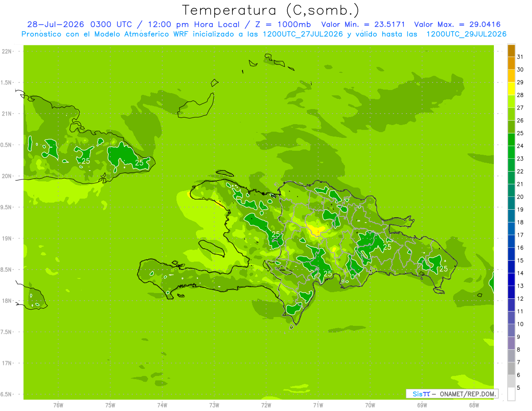Screen dimensions: 532x411
Task: Click the legend value 30
Action: 520,69
